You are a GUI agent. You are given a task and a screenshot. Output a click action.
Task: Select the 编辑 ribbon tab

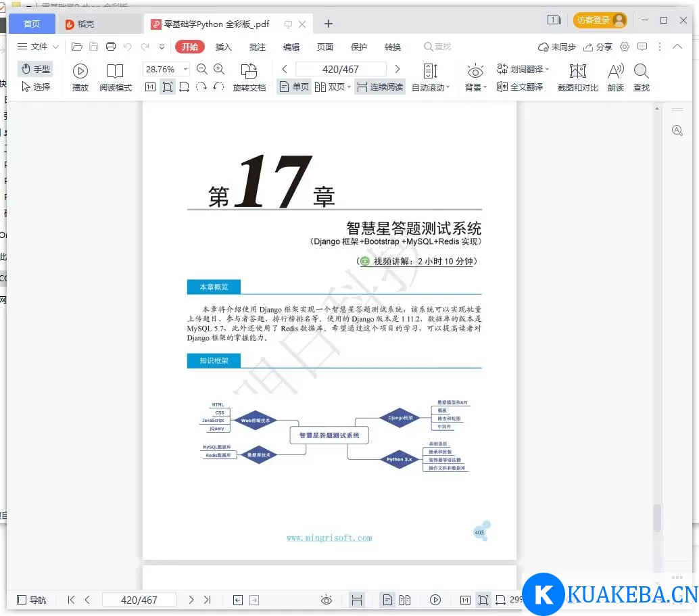291,47
